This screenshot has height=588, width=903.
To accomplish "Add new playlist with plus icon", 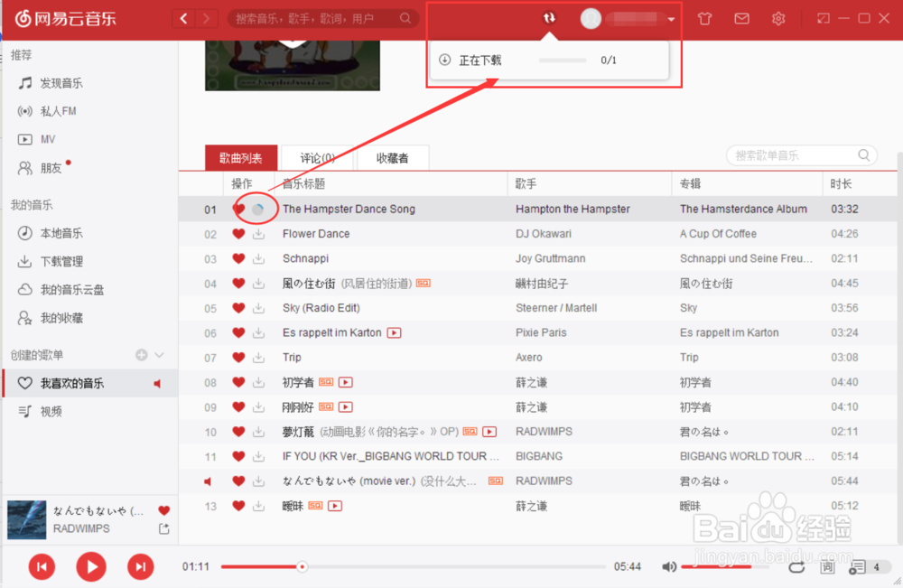I will tap(141, 355).
